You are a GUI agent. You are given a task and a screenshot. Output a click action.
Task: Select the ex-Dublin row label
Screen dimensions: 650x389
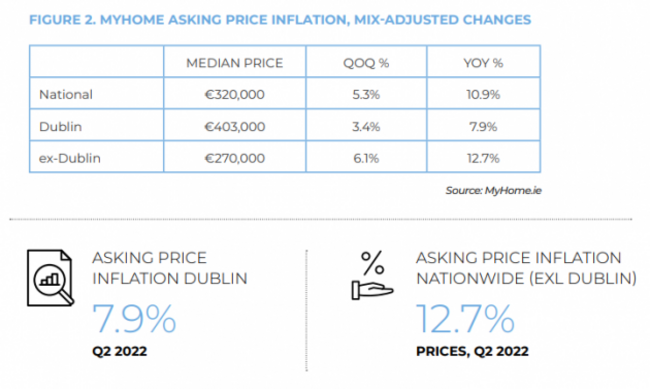(x=70, y=158)
